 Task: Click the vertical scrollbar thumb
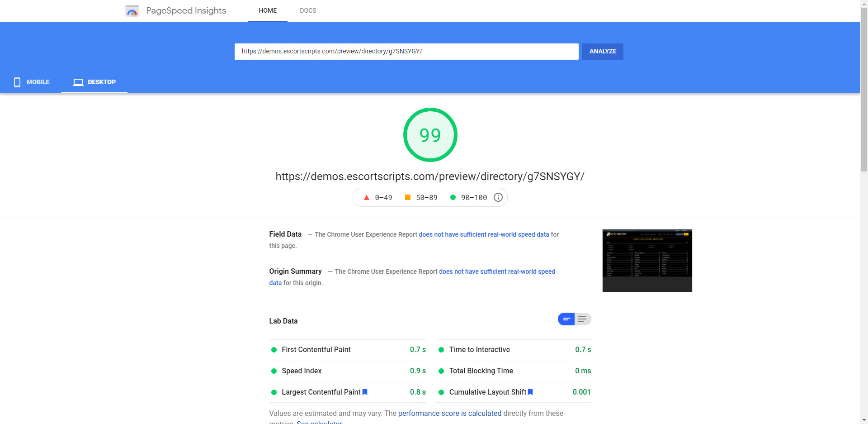pyautogui.click(x=864, y=91)
